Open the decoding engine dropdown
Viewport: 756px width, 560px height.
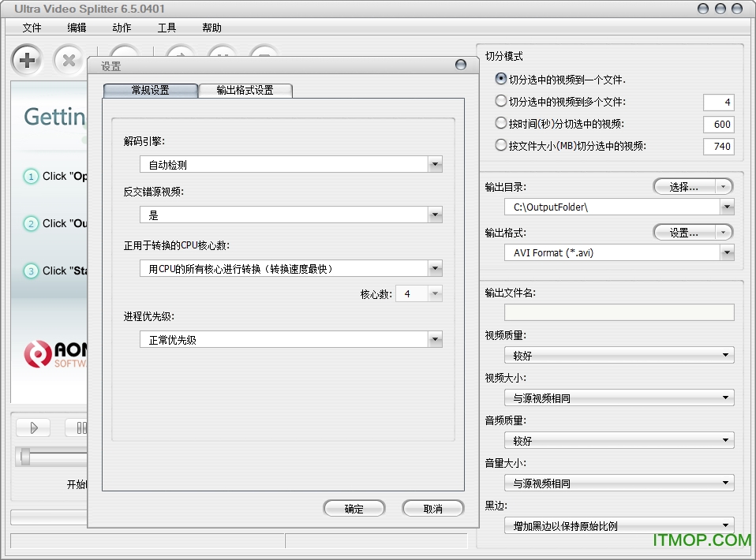tap(434, 164)
